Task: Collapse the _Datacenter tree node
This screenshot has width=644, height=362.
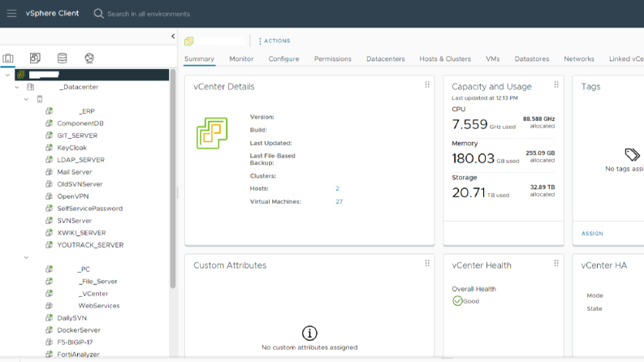Action: pyautogui.click(x=17, y=87)
